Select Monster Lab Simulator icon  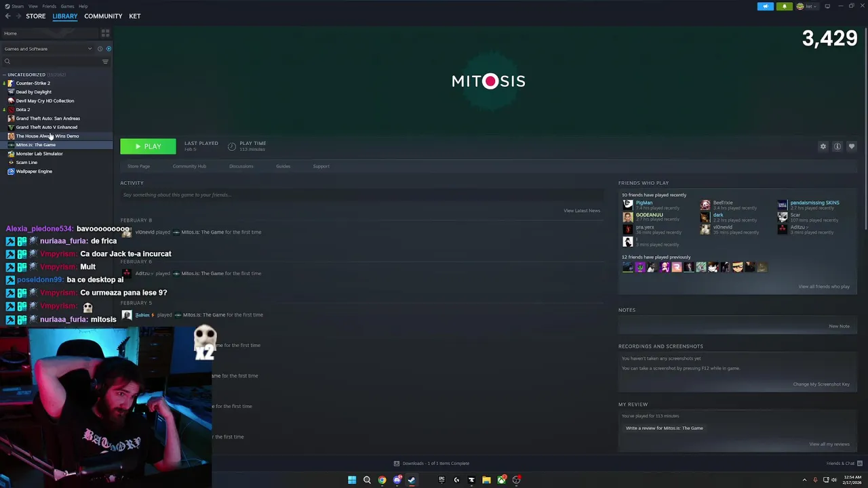pyautogui.click(x=11, y=154)
